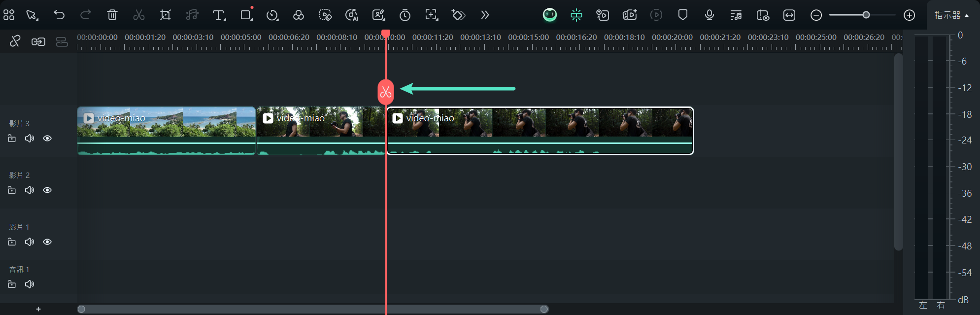
Task: Fit timeline with double-arrow icon
Action: (789, 15)
